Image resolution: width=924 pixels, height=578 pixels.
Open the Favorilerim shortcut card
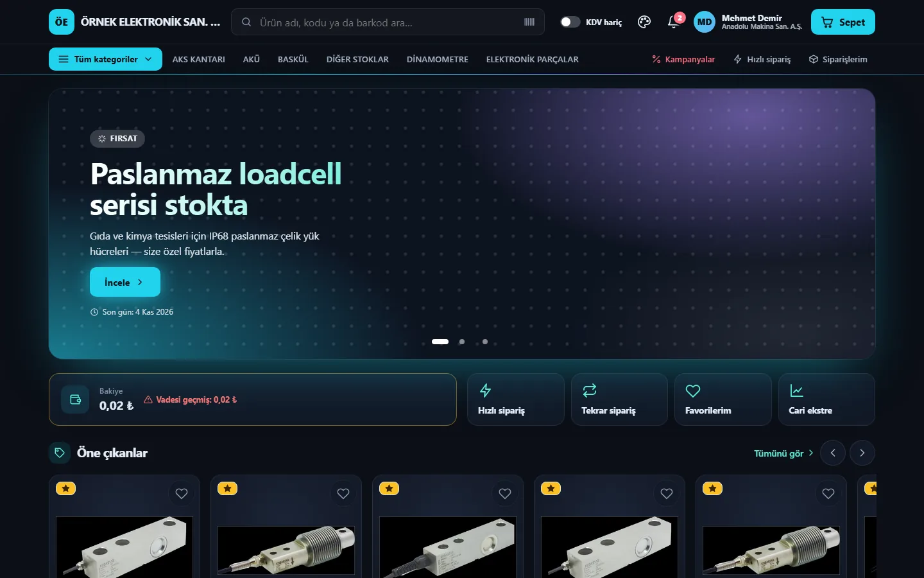(x=723, y=399)
